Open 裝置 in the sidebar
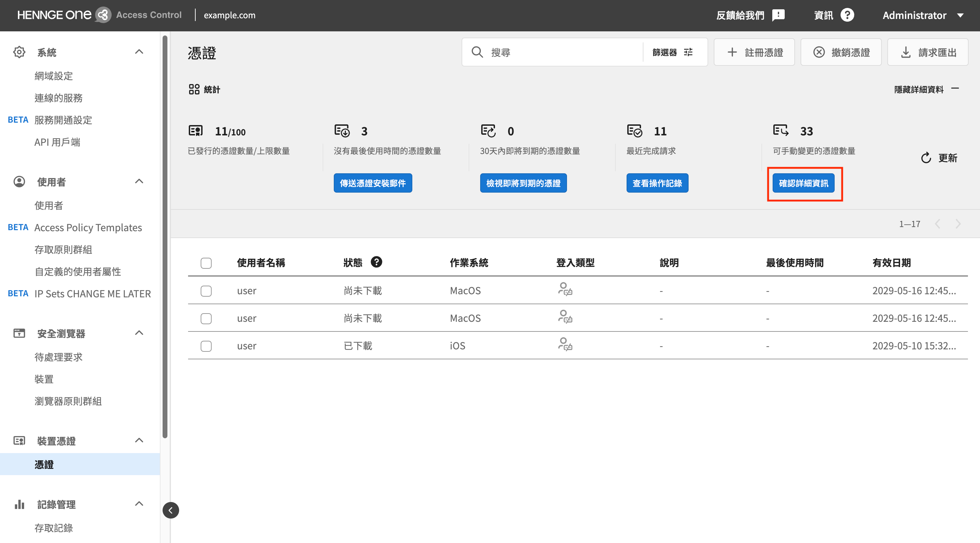Screen dimensions: 980x543 coord(44,379)
